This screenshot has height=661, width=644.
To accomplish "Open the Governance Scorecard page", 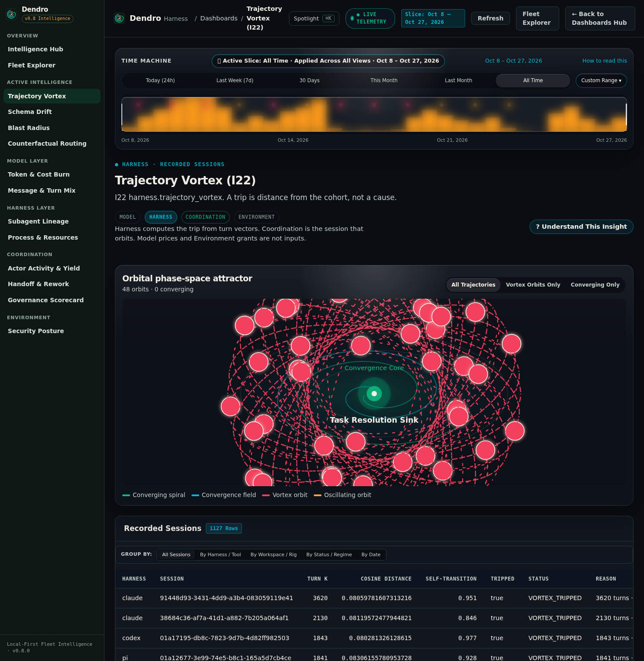I will click(x=52, y=300).
